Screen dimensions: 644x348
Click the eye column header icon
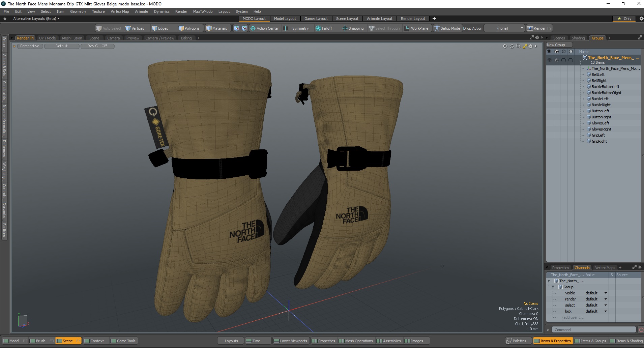tap(549, 52)
